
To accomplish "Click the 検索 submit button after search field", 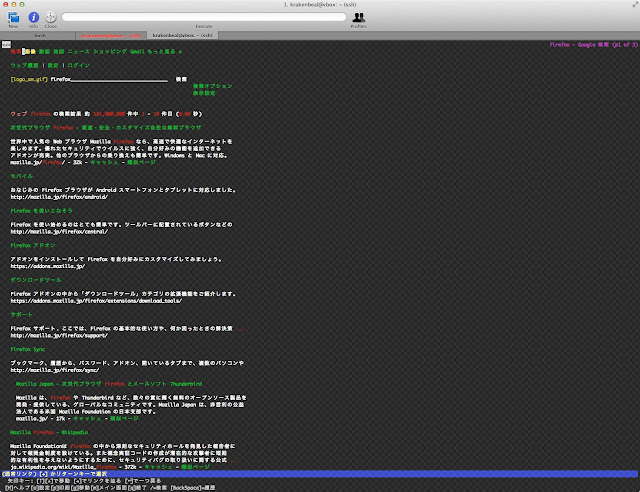I will point(181,79).
